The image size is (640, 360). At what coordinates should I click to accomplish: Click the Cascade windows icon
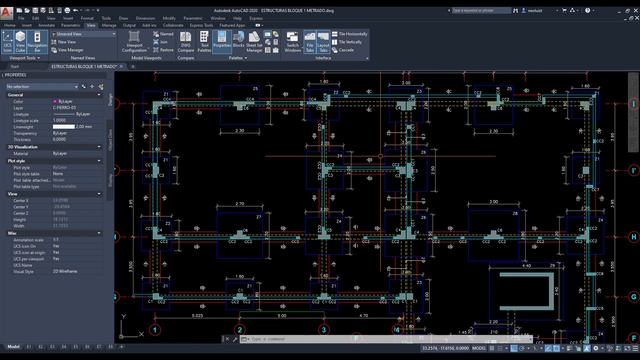pos(335,50)
